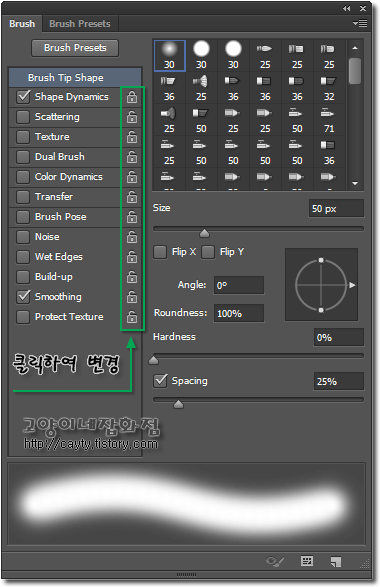Click the Hardness slider handle
The image size is (380, 587).
153,360
